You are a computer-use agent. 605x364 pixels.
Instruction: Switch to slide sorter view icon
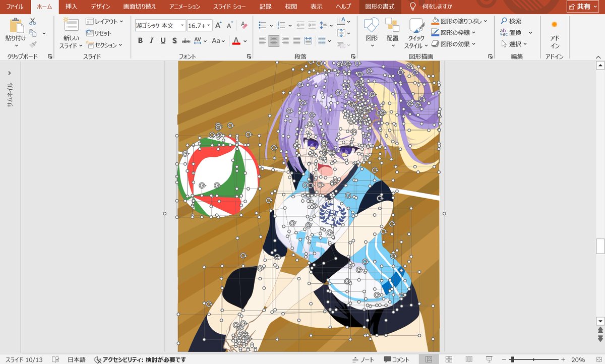pyautogui.click(x=449, y=359)
